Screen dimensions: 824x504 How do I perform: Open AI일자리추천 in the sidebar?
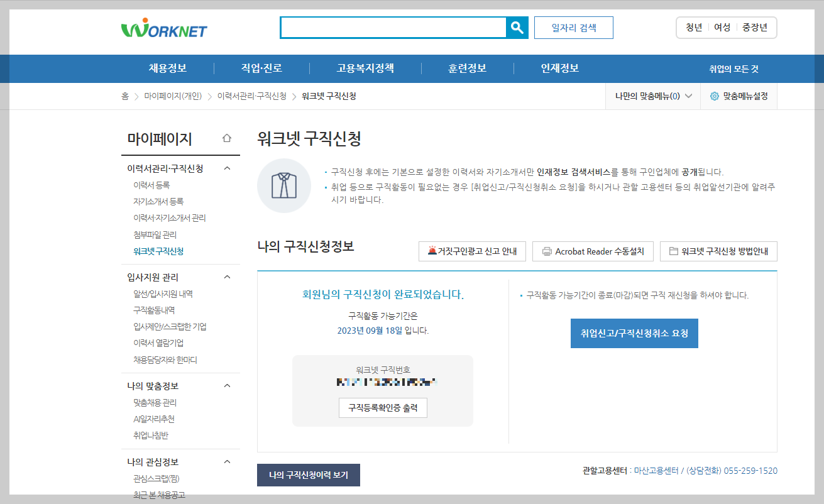coord(154,419)
